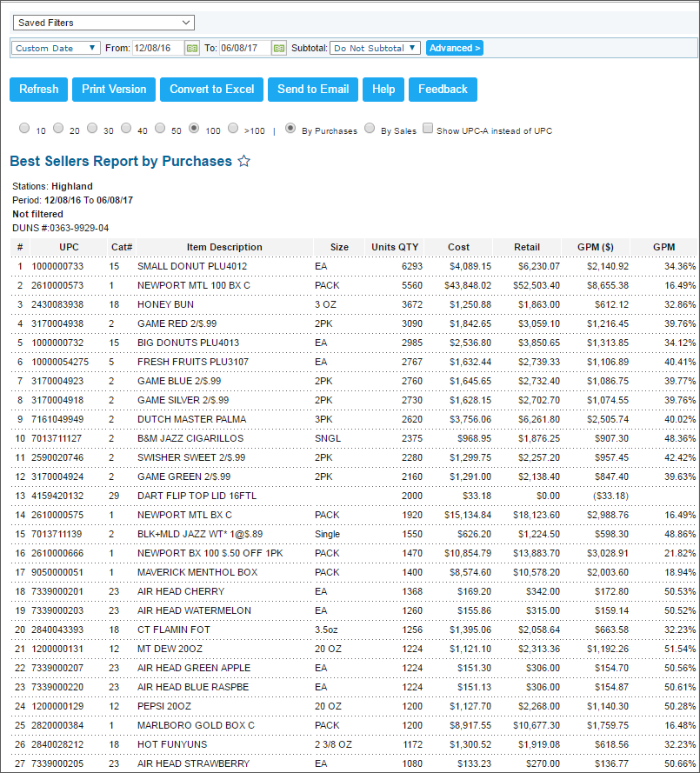Select the 30 results radio button
Screen dimensions: 700x773
tap(92, 128)
